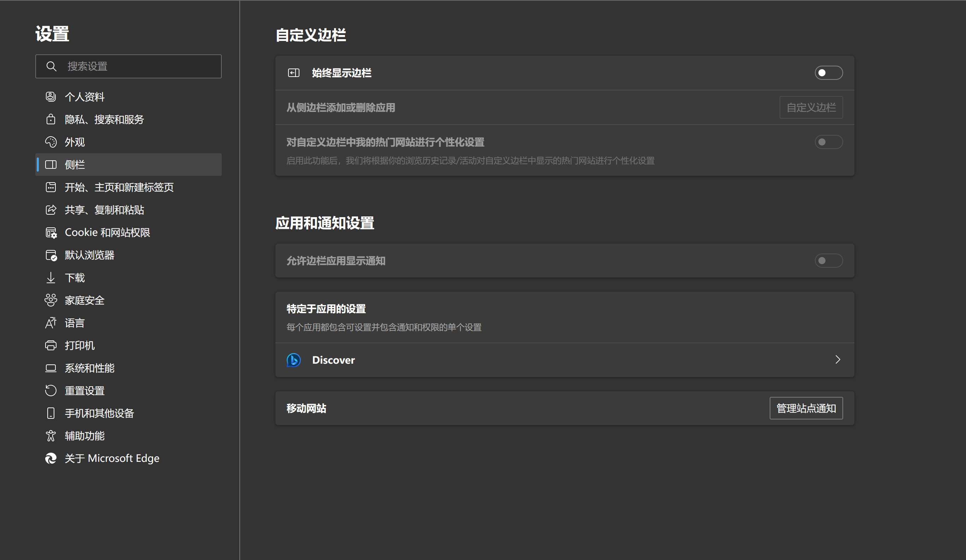Image resolution: width=966 pixels, height=560 pixels.
Task: Click the accessibility icon for 辅助功能
Action: click(x=50, y=436)
